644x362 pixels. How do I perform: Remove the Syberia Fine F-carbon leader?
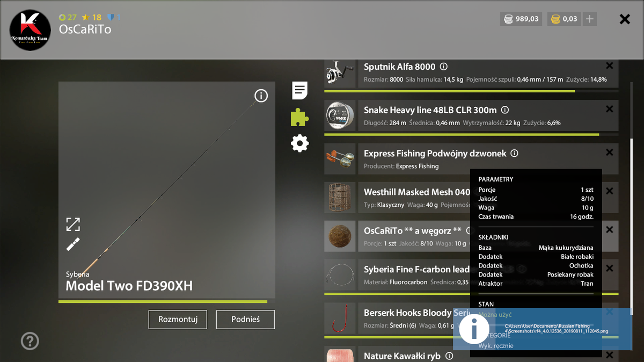609,268
